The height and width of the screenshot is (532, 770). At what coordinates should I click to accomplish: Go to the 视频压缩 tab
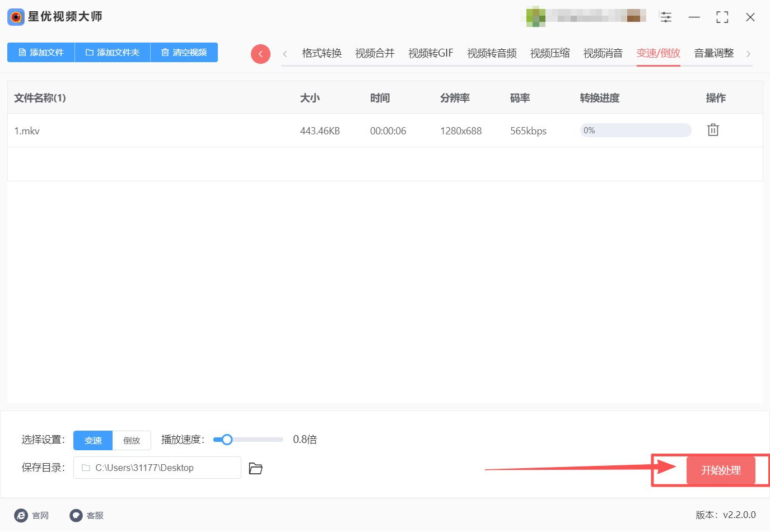coord(549,53)
